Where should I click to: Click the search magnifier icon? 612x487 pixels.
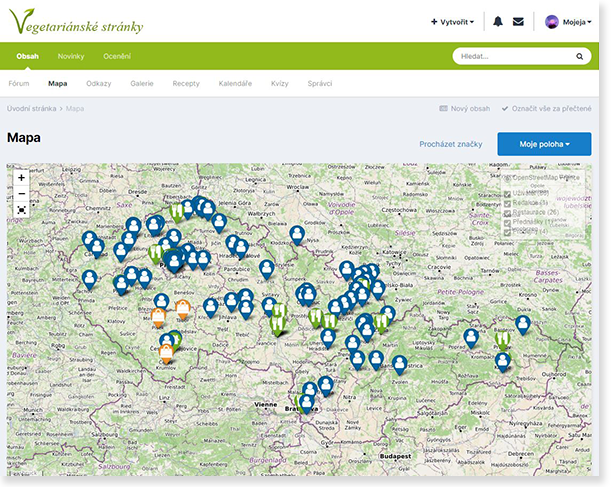(579, 57)
